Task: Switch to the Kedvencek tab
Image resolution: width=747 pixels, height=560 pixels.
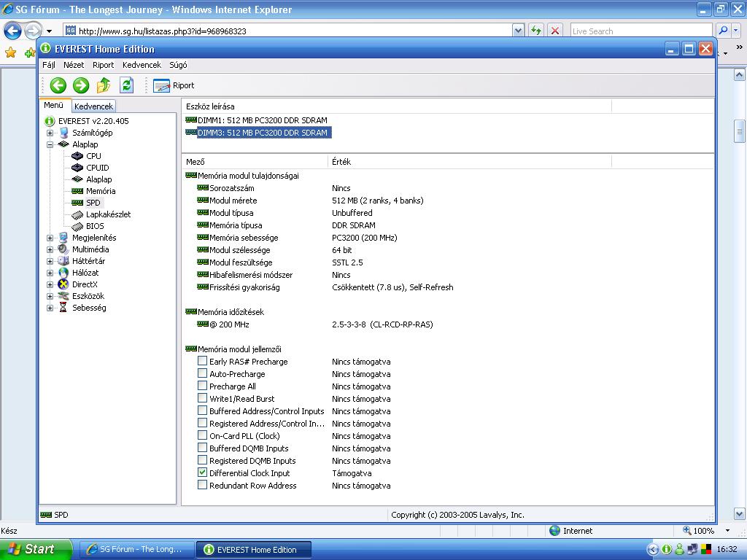Action: click(x=93, y=106)
